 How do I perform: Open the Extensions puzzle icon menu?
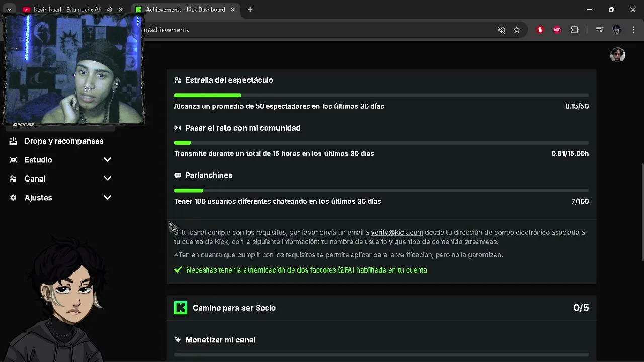575,30
